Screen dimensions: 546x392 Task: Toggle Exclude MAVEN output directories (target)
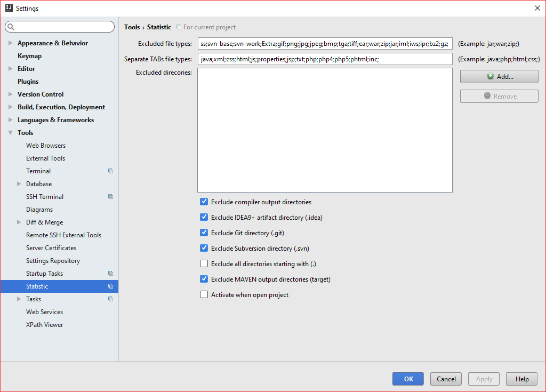point(204,279)
